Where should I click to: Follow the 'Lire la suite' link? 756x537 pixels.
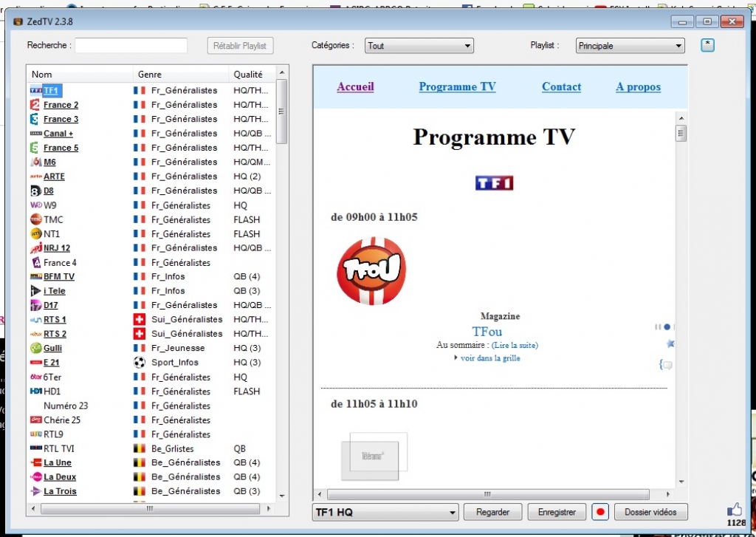click(x=515, y=345)
